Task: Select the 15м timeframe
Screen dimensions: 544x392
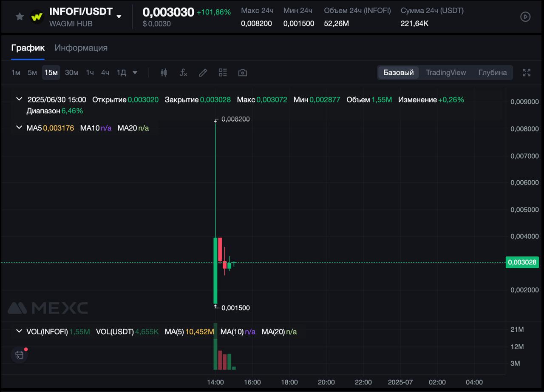Action: point(51,73)
